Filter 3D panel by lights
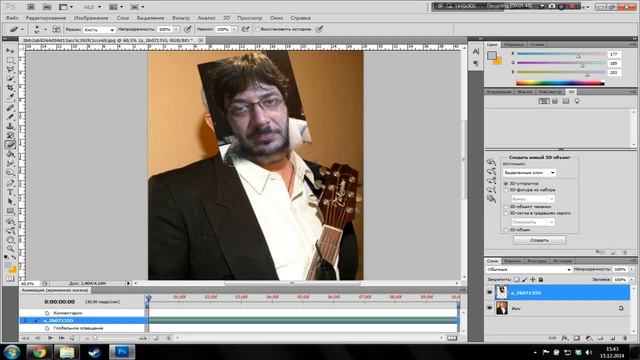This screenshot has height=360, width=640. point(577,101)
